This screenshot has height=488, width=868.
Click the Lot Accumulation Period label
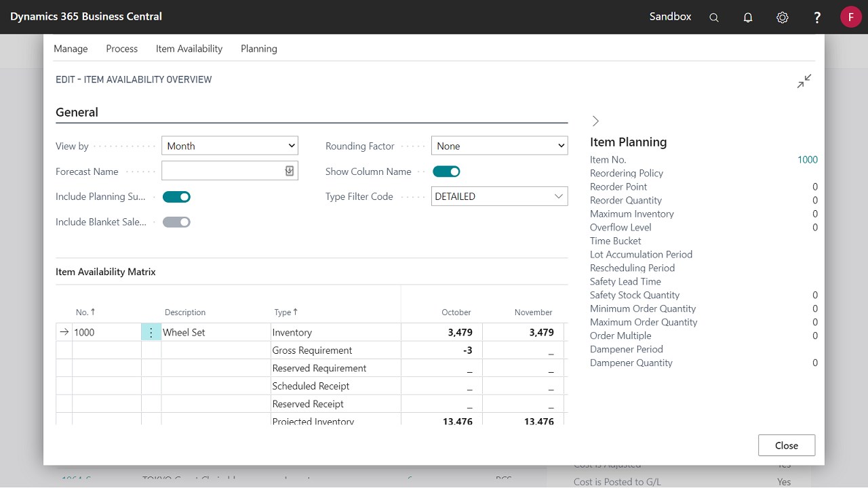[x=641, y=255]
